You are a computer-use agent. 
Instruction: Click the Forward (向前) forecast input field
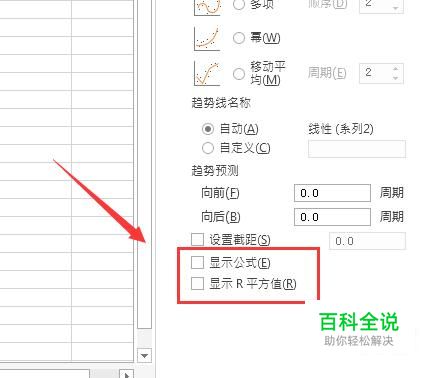[332, 193]
